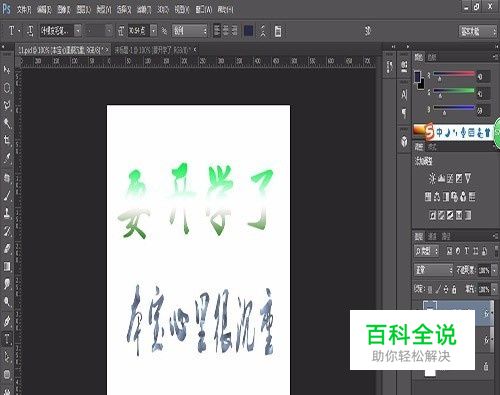
Task: Switch to the 路径 (Paths) tab
Action: point(446,236)
